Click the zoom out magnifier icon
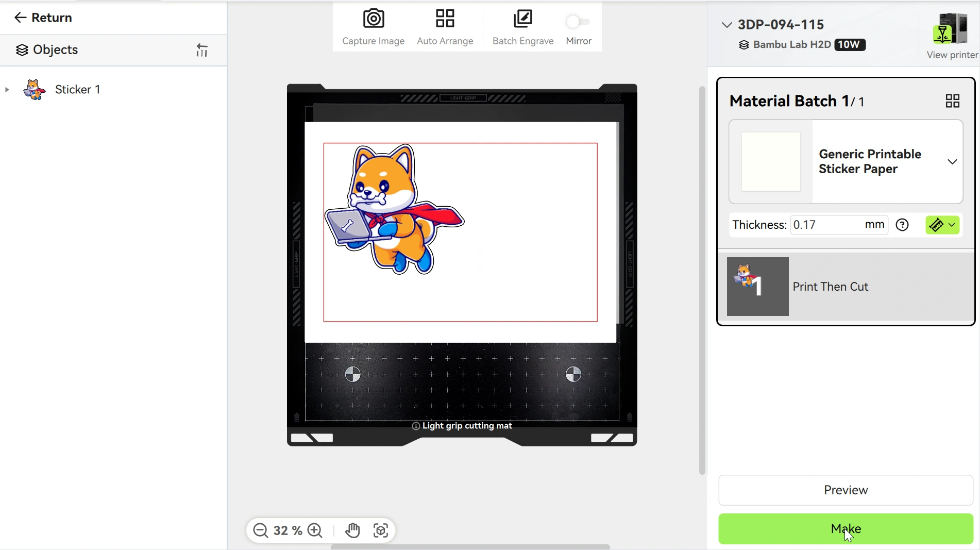 261,530
